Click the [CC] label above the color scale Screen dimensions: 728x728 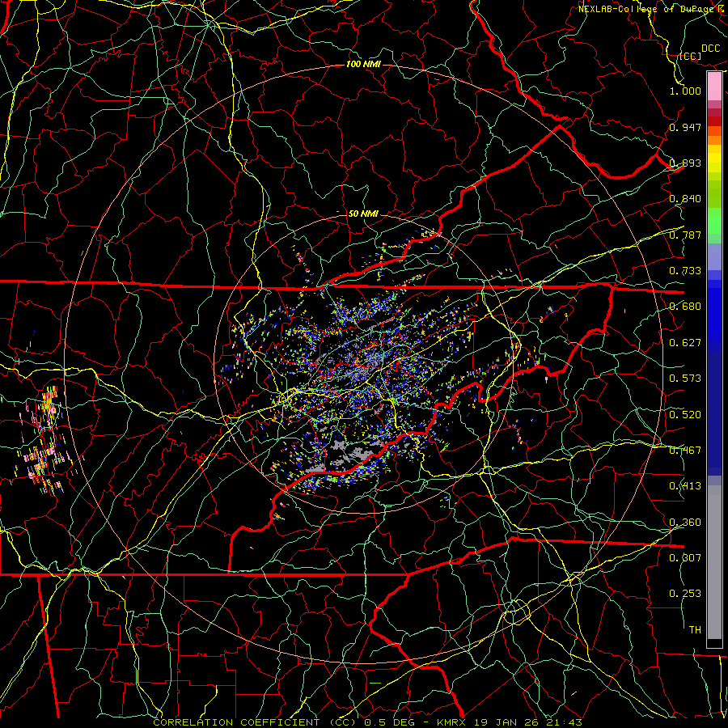click(691, 56)
